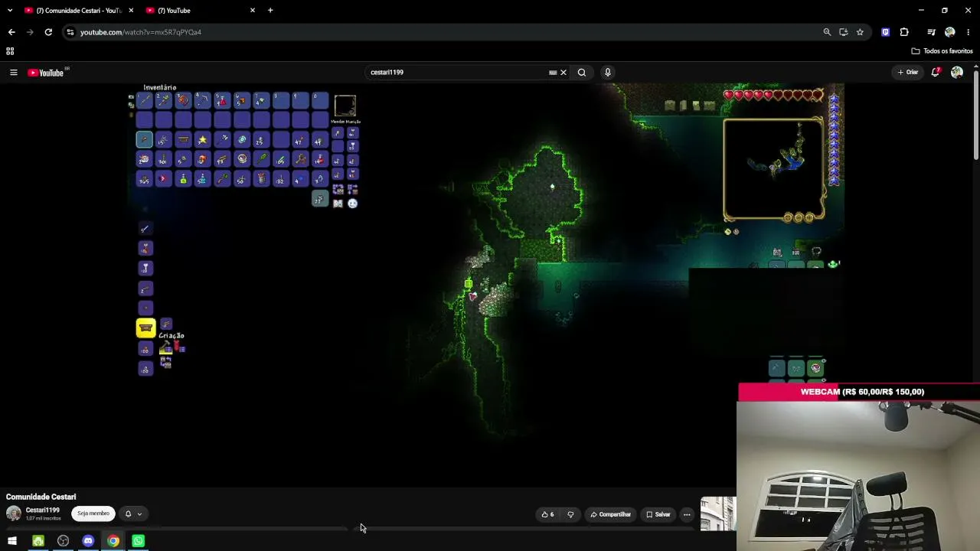The width and height of the screenshot is (980, 551).
Task: Open the YouTube guide hamburger menu
Action: click(x=13, y=73)
